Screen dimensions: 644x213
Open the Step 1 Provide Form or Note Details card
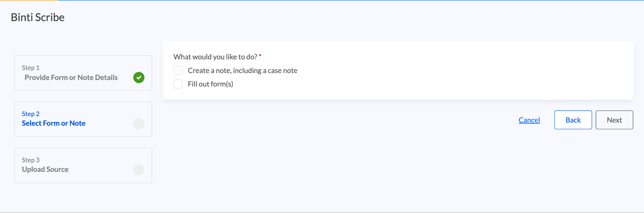coord(83,73)
